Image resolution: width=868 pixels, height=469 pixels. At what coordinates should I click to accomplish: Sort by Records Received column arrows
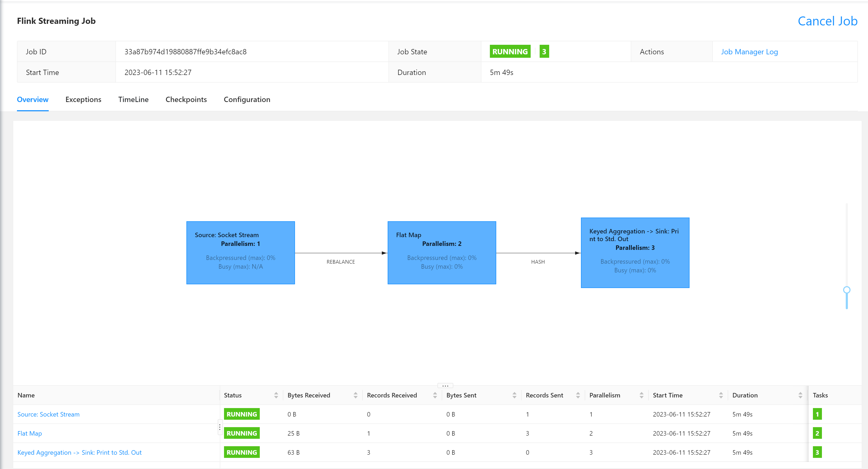pos(435,395)
